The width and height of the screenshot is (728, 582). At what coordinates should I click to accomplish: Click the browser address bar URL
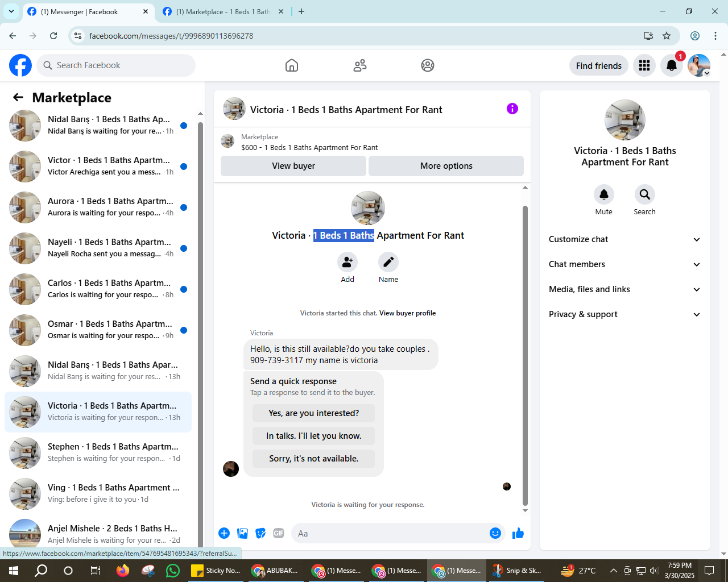click(171, 36)
